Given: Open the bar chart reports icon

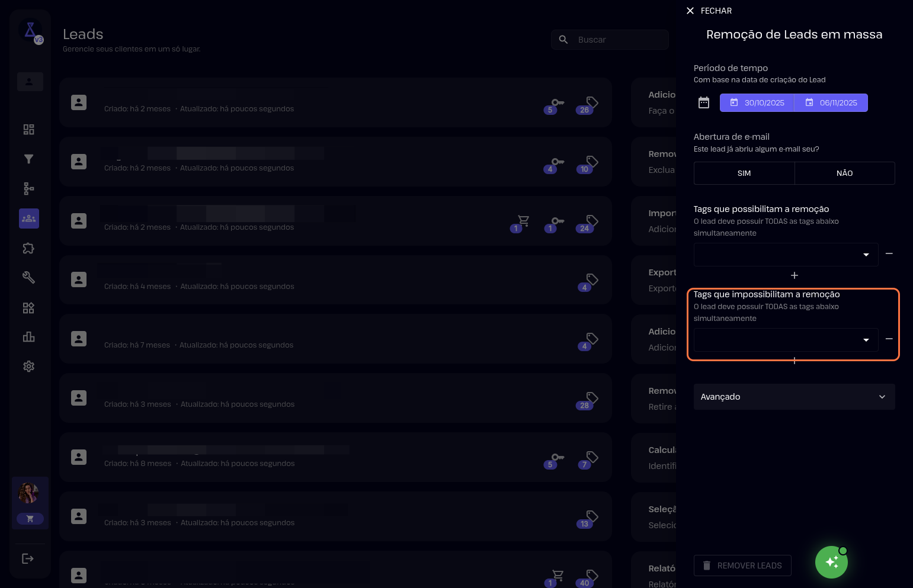Looking at the screenshot, I should [28, 337].
